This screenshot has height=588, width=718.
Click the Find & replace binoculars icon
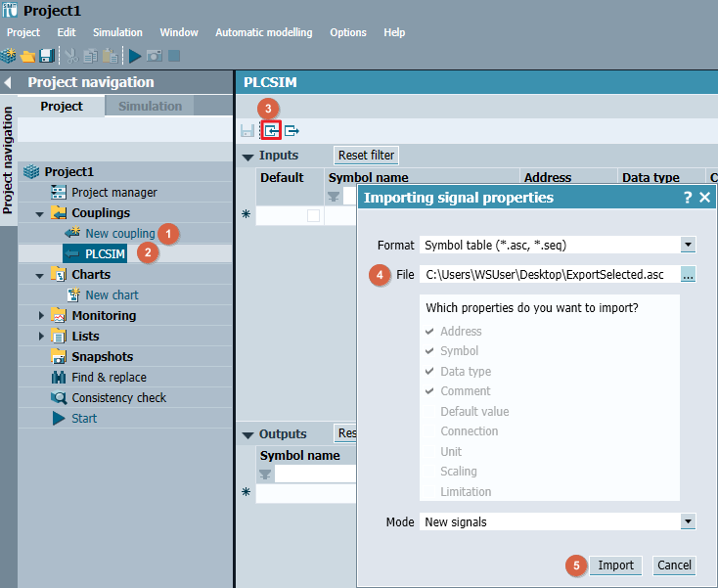(x=59, y=377)
